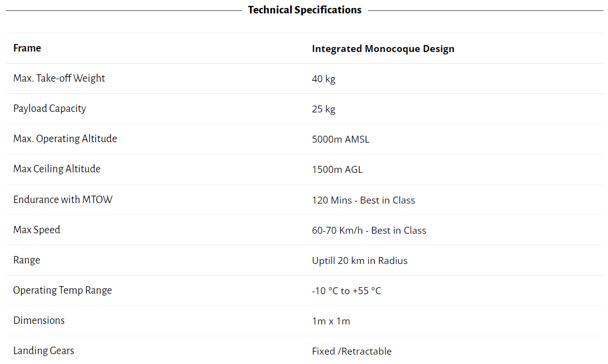Select the Max. Take-off Weight label

coord(59,78)
